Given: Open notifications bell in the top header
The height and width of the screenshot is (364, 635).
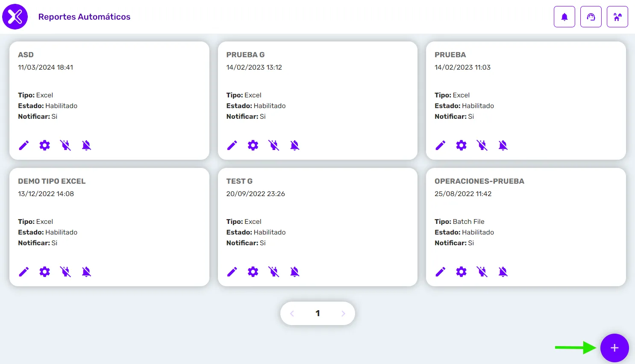Looking at the screenshot, I should pyautogui.click(x=564, y=17).
